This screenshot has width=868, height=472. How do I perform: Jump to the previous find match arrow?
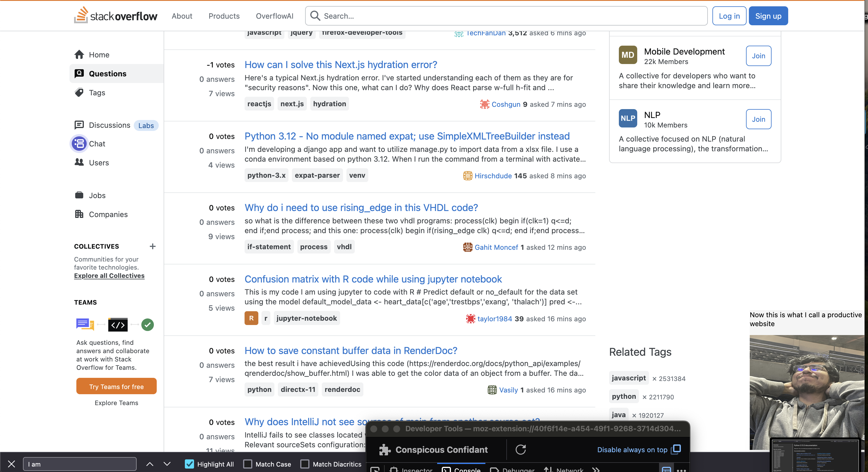pyautogui.click(x=150, y=464)
